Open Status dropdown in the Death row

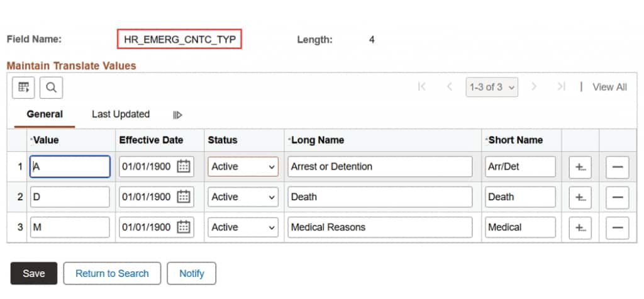pyautogui.click(x=243, y=197)
